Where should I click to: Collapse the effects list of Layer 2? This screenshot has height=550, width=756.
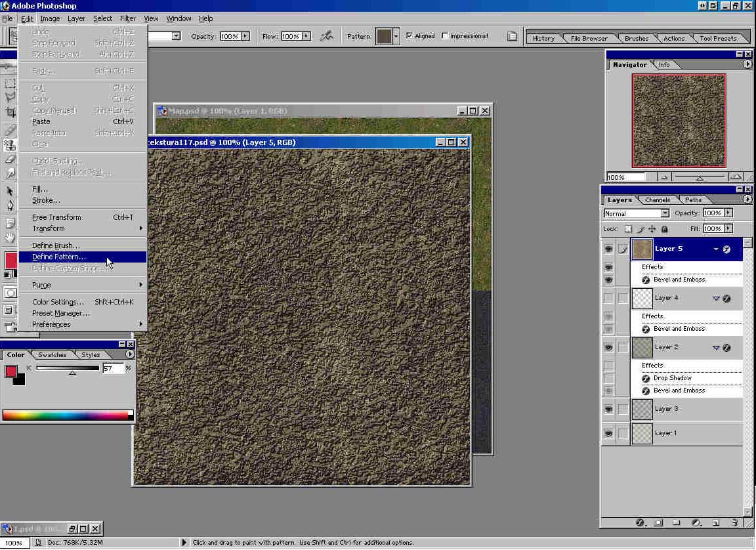click(x=716, y=348)
